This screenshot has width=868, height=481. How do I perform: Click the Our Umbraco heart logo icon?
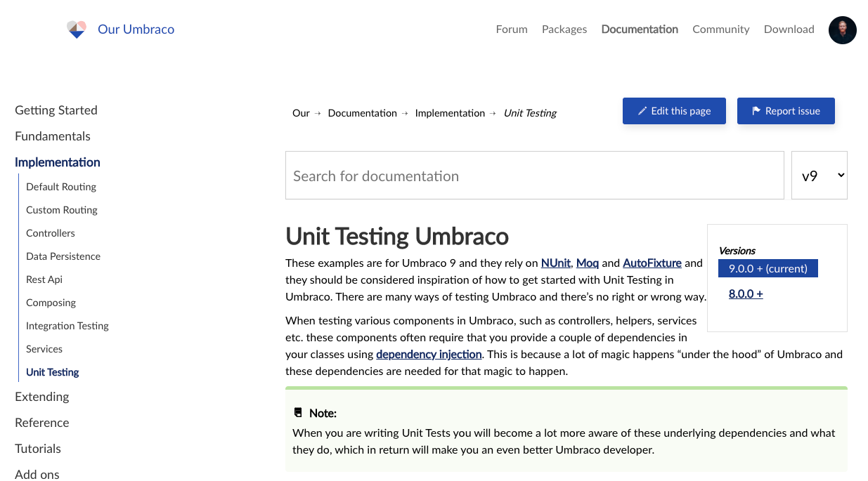(76, 29)
